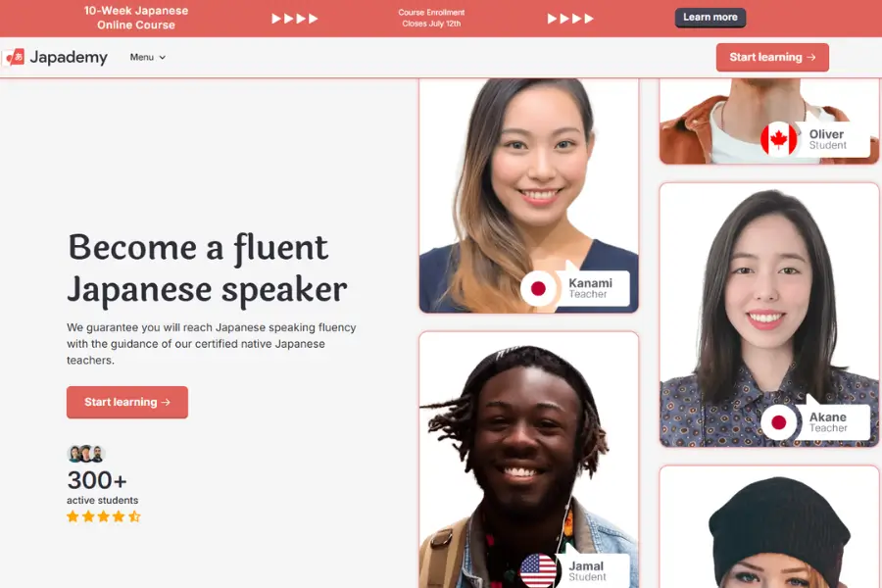Click Start learning button below hero text
Screen dimensions: 882x588
127,402
